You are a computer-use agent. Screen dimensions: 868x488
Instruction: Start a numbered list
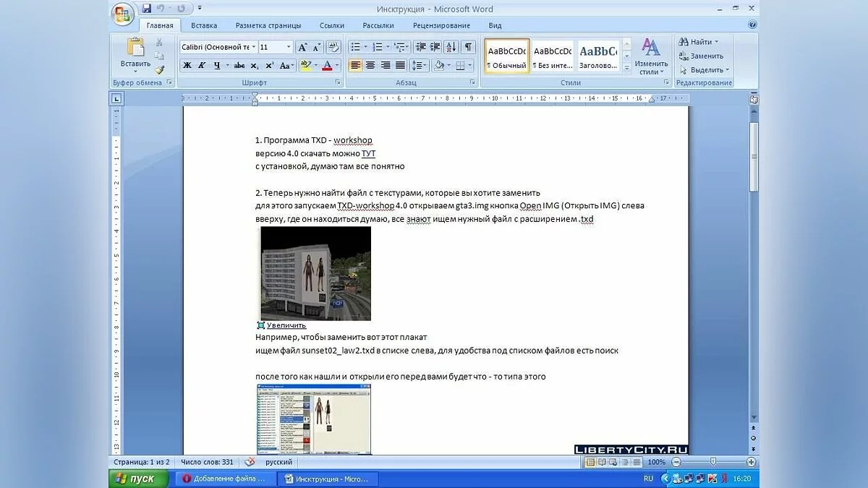pos(379,47)
